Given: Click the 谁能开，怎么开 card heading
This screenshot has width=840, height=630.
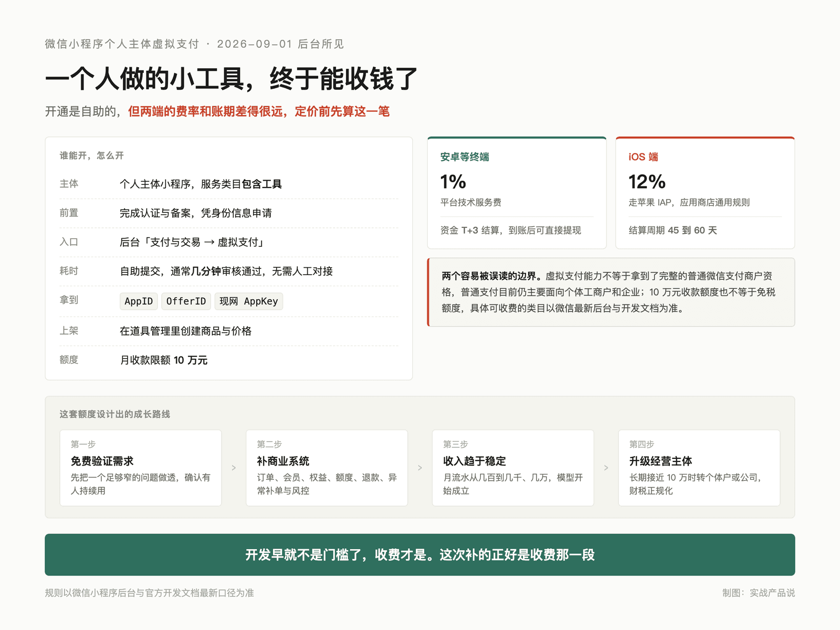Looking at the screenshot, I should point(92,155).
